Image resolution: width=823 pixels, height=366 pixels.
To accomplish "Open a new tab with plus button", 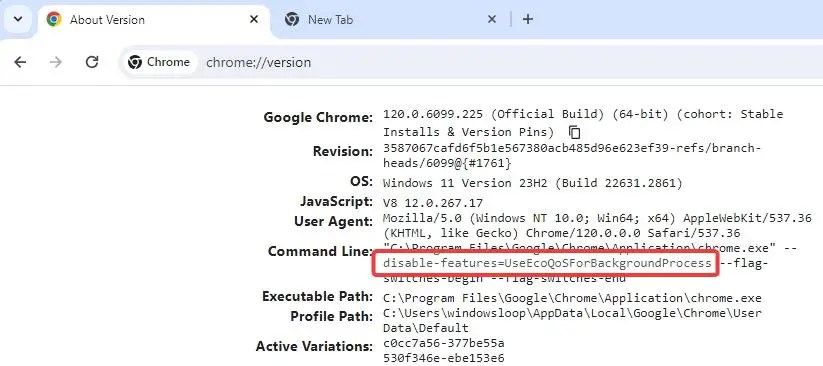I will tap(528, 19).
